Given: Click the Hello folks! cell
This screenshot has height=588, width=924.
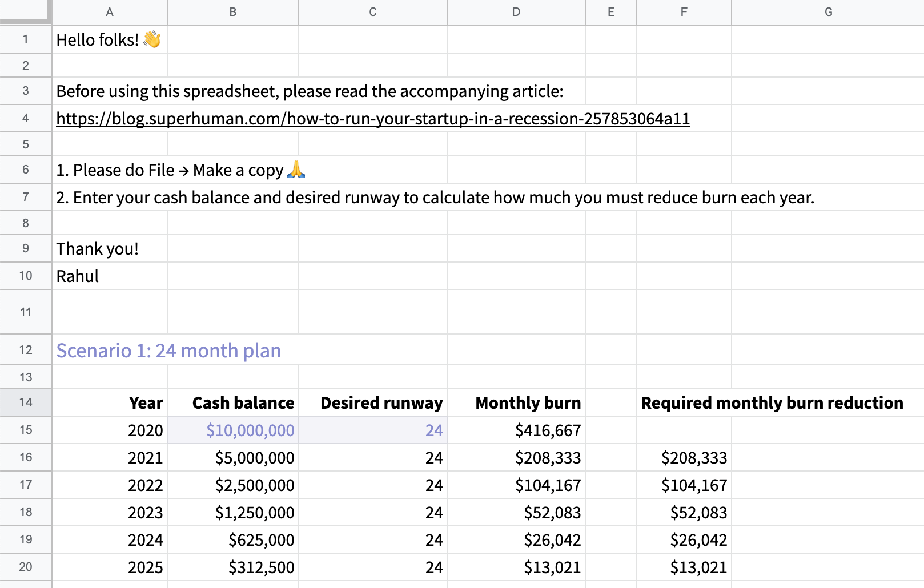Looking at the screenshot, I should coord(110,40).
